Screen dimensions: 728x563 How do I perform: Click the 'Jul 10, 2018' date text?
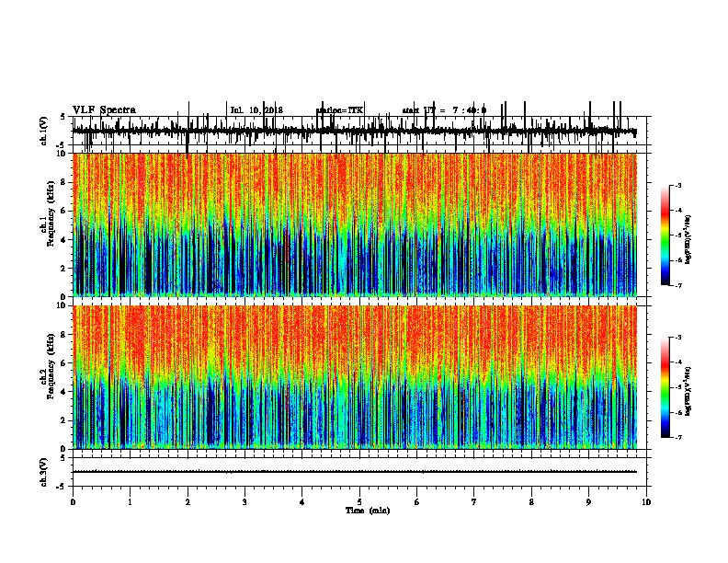[256, 110]
